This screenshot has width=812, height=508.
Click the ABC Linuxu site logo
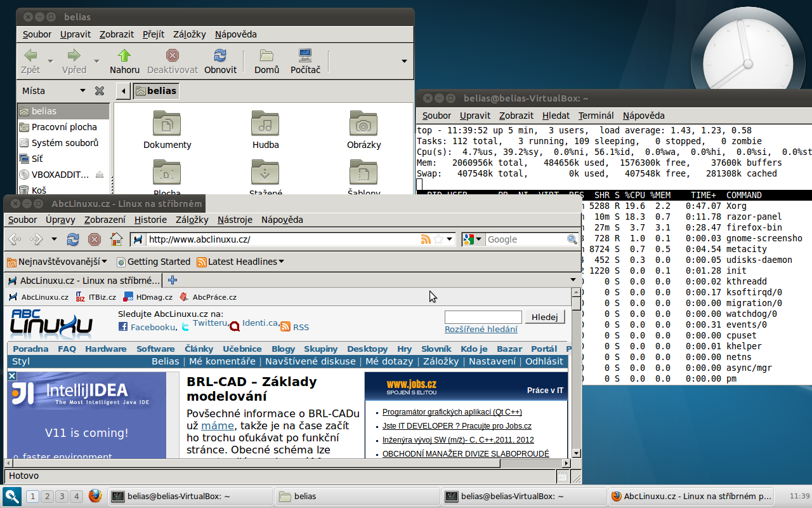pos(51,324)
